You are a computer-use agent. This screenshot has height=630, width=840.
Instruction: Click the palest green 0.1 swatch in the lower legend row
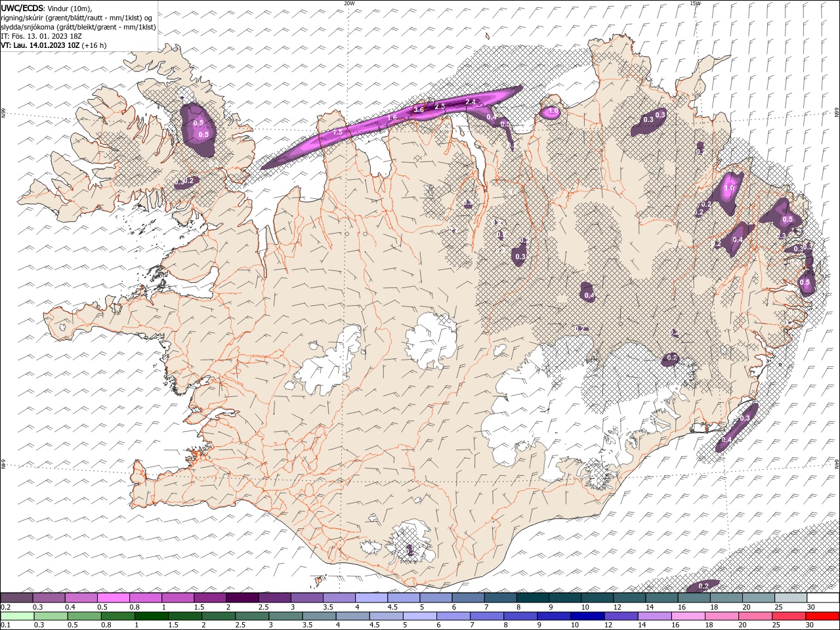[x=17, y=616]
